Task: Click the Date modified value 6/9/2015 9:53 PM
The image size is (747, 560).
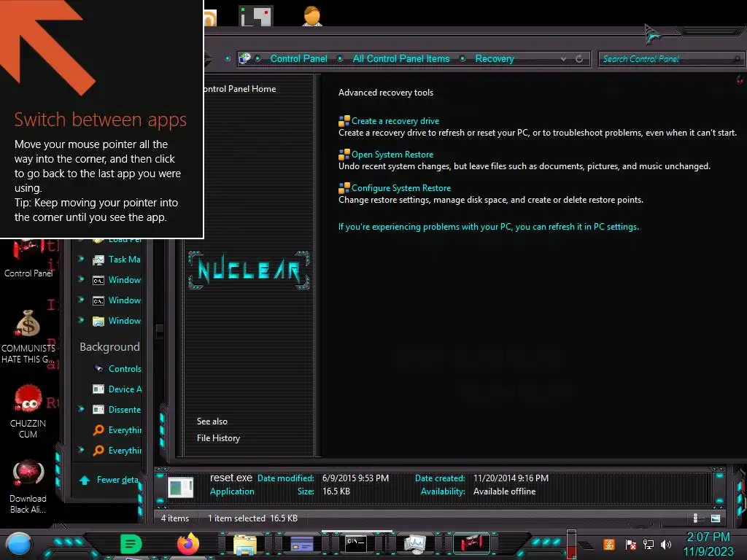Action: tap(355, 478)
